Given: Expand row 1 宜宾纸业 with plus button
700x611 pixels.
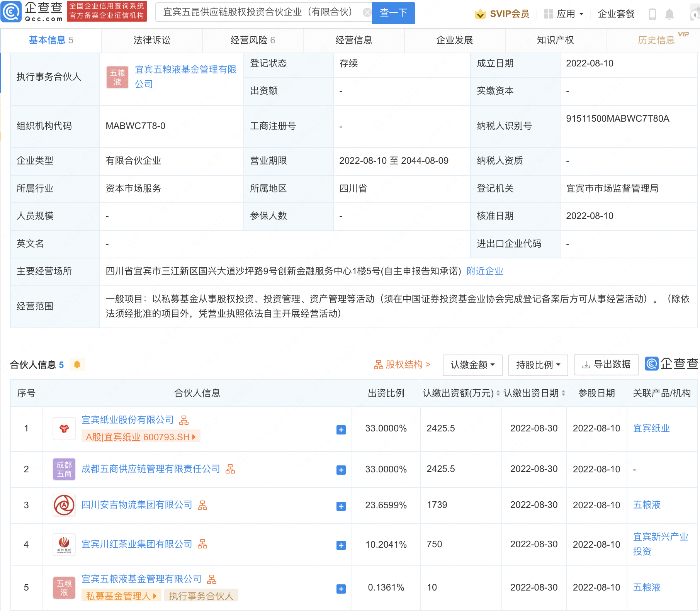Looking at the screenshot, I should (x=341, y=430).
